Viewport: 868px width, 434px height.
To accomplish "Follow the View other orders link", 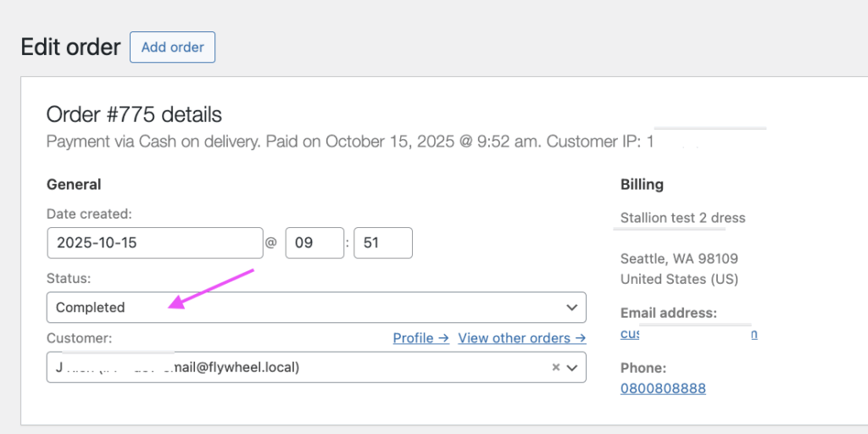I will 521,338.
